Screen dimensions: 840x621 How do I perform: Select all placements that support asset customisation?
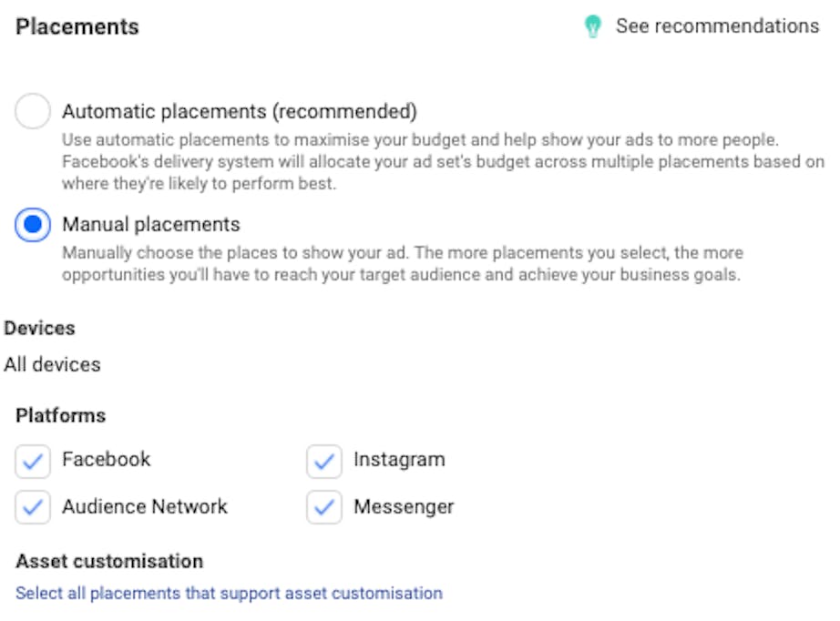coord(230,593)
